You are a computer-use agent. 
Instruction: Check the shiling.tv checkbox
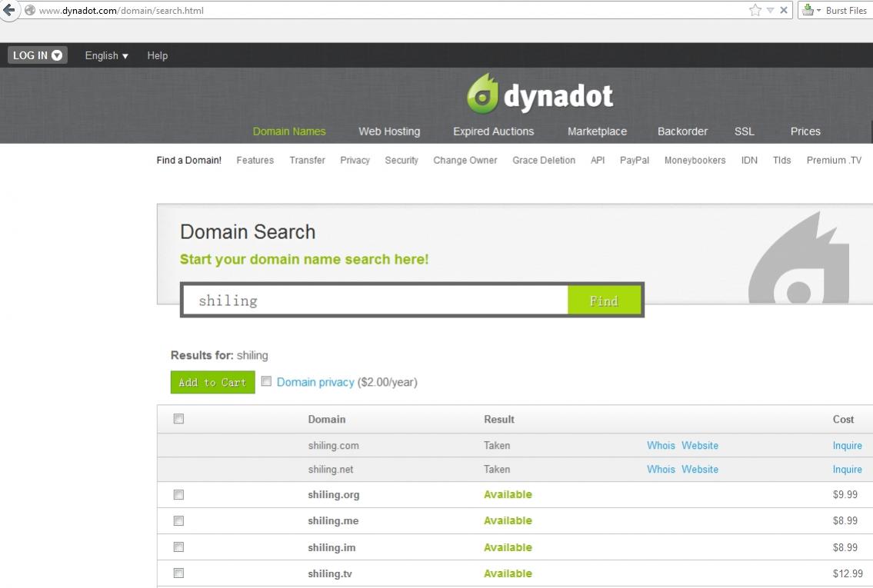click(178, 573)
